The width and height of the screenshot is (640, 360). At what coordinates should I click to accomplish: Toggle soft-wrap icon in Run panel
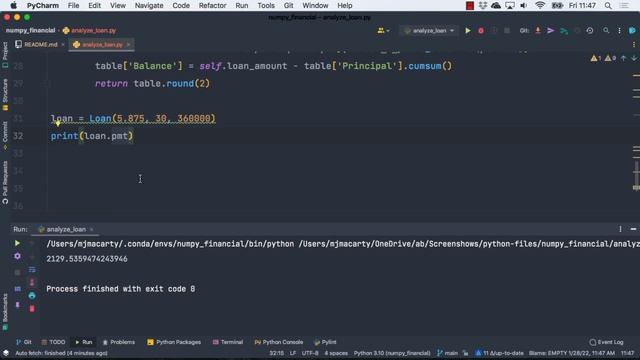pyautogui.click(x=32, y=269)
